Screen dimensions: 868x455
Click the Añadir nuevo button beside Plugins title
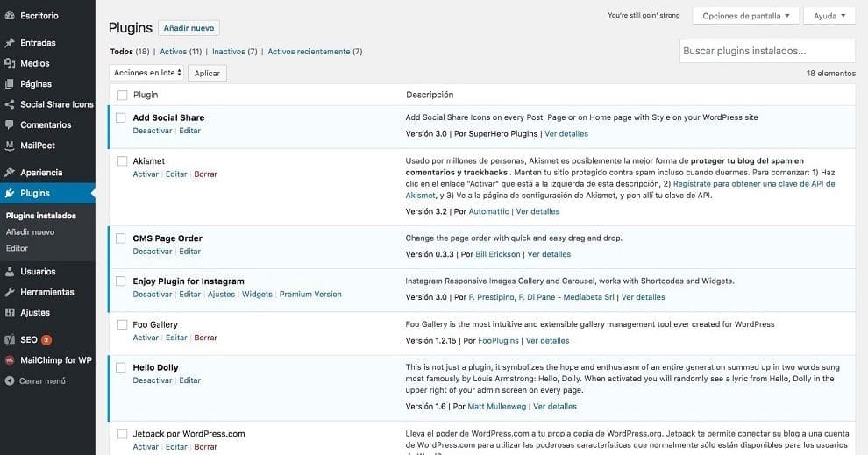(189, 28)
